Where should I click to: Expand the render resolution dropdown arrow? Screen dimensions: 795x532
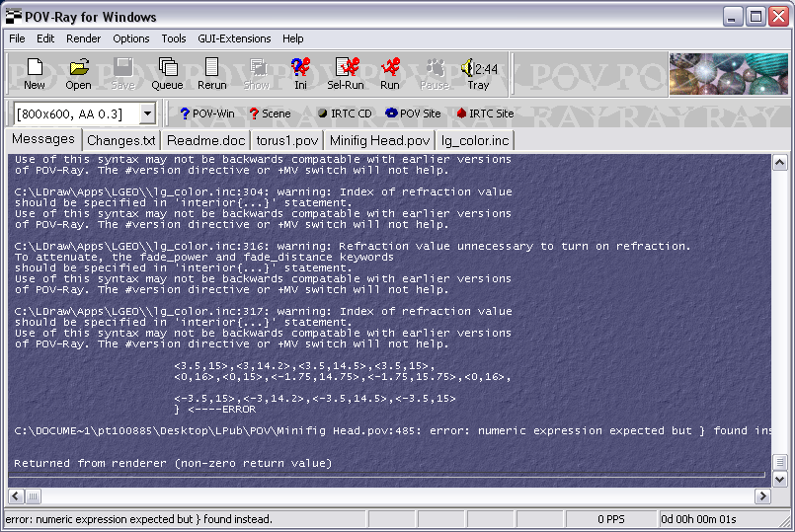click(x=147, y=114)
